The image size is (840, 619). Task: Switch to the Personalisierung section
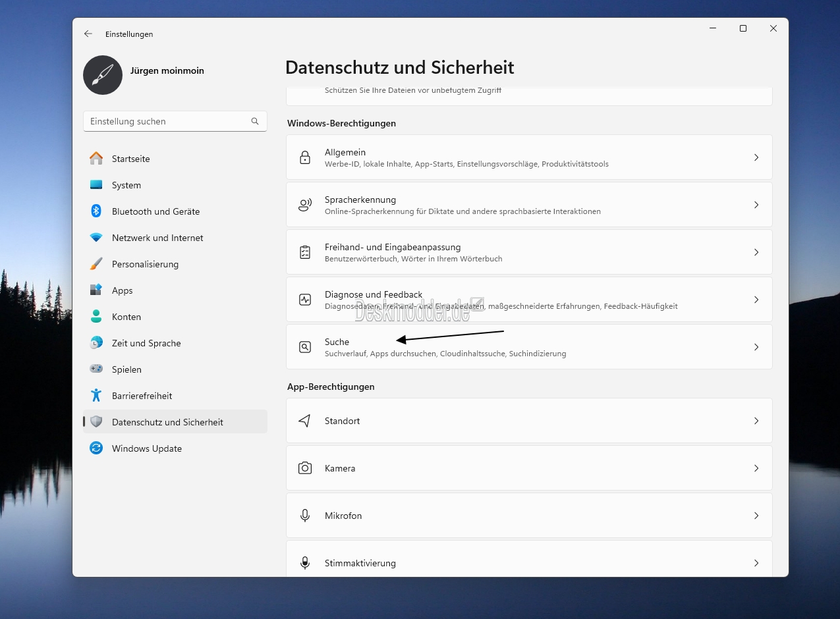click(175, 264)
